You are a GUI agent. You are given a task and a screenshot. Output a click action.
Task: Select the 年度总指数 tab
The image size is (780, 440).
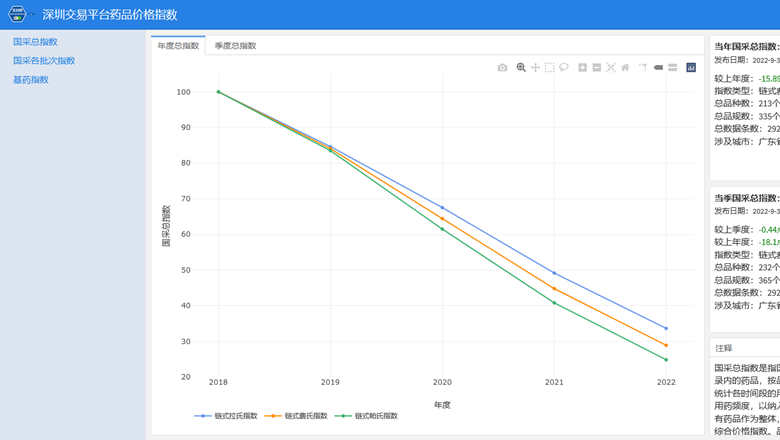pyautogui.click(x=178, y=46)
